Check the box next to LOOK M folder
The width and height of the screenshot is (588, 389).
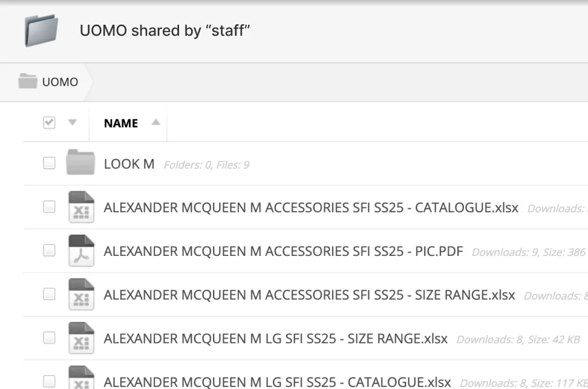[x=49, y=163]
